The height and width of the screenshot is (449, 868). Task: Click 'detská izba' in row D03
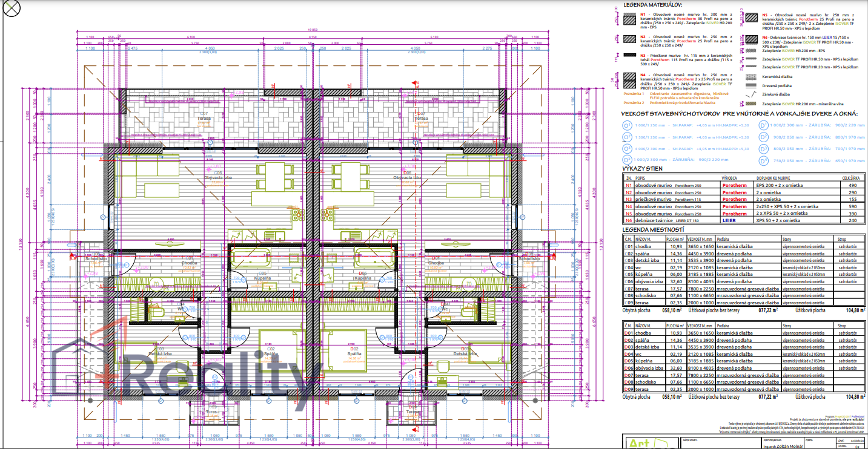647,347
